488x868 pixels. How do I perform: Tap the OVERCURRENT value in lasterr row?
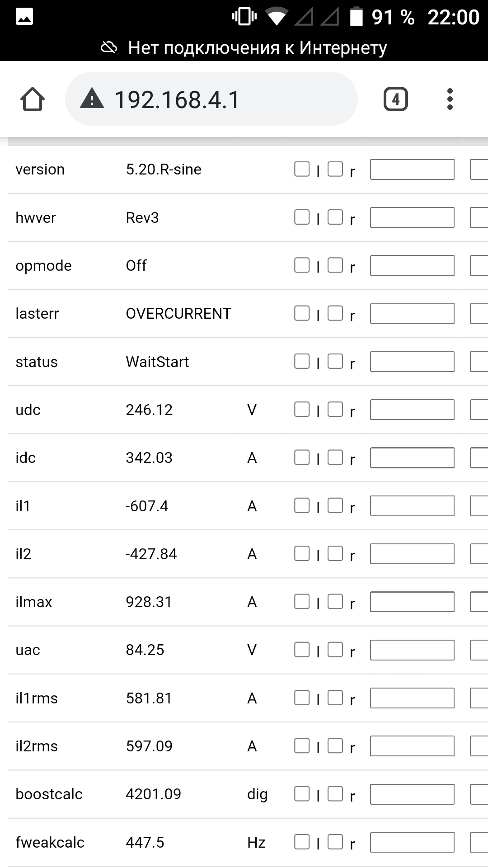178,314
